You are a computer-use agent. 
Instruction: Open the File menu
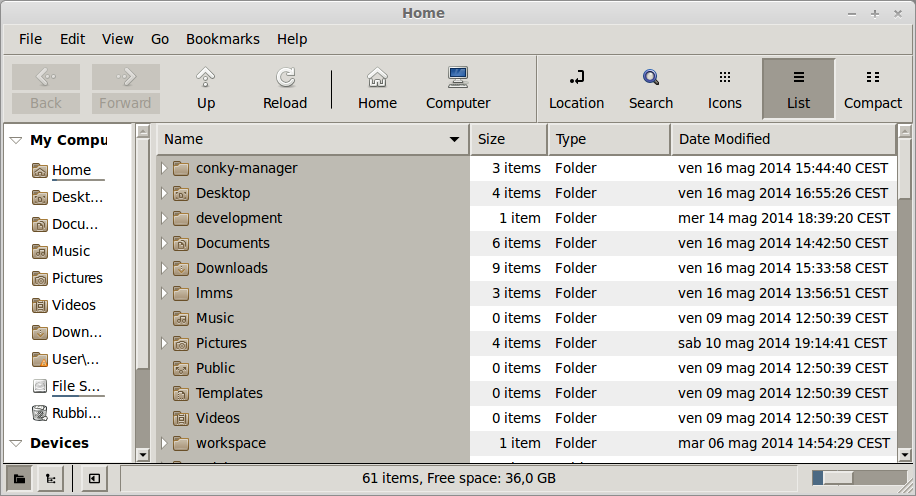pos(30,39)
